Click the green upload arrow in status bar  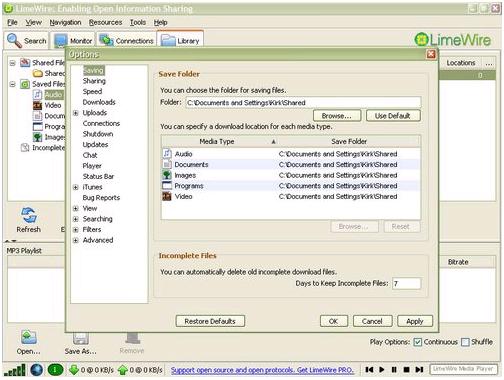tap(123, 370)
